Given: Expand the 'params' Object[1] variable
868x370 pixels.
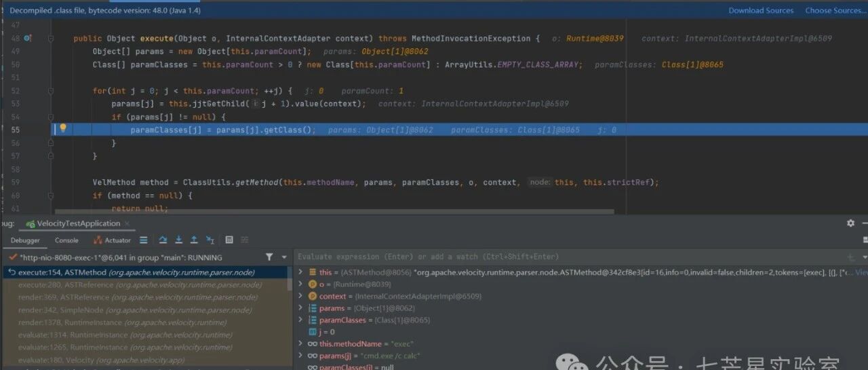Looking at the screenshot, I should coord(300,308).
